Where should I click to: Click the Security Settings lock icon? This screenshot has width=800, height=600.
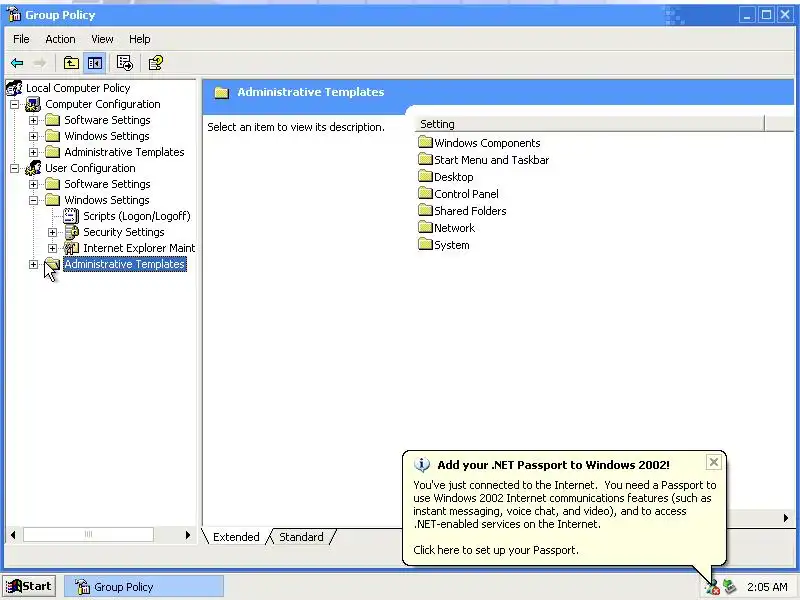tap(71, 232)
